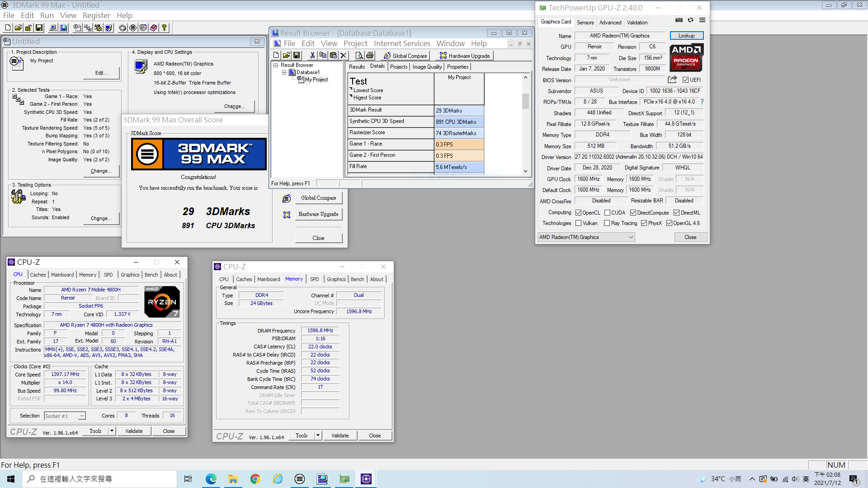Open the Run menu in 3DMark
868x488 pixels.
47,15
